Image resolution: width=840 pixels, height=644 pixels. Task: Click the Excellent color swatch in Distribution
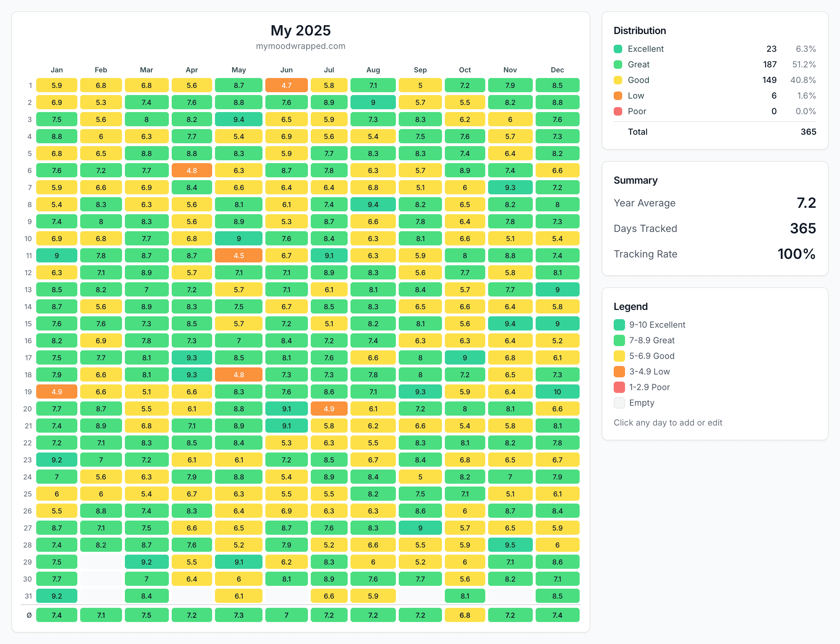click(618, 49)
